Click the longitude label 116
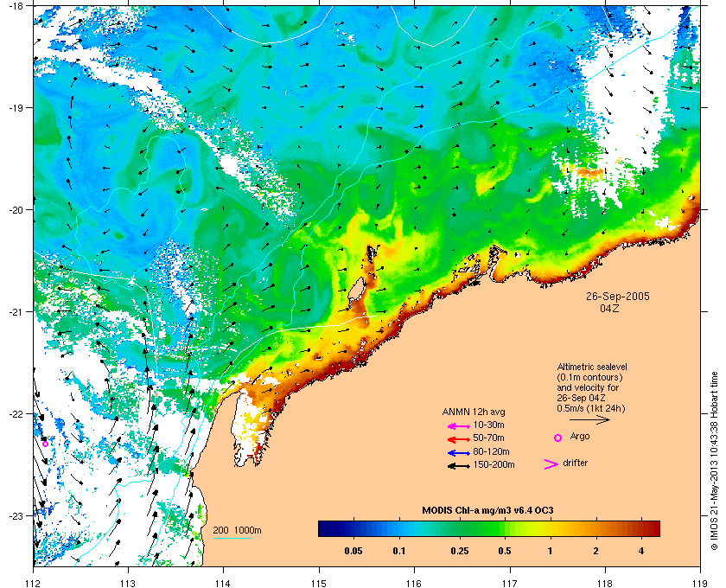 (414, 583)
